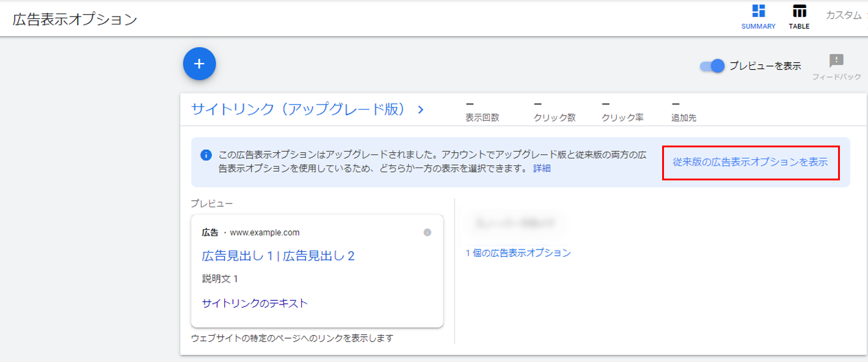Click 従来版の広告表示オプションを表示
This screenshot has width=868, height=362.
pos(750,163)
